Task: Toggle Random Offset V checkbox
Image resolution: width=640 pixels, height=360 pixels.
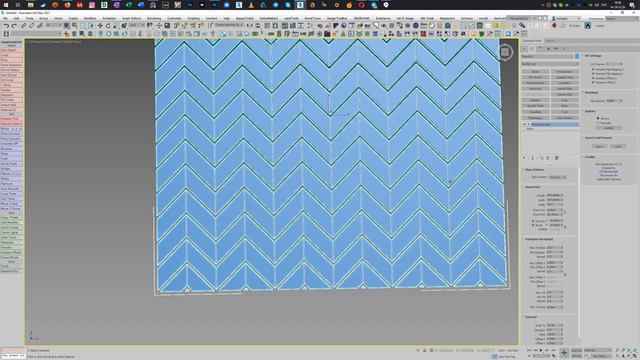Action: point(593,82)
